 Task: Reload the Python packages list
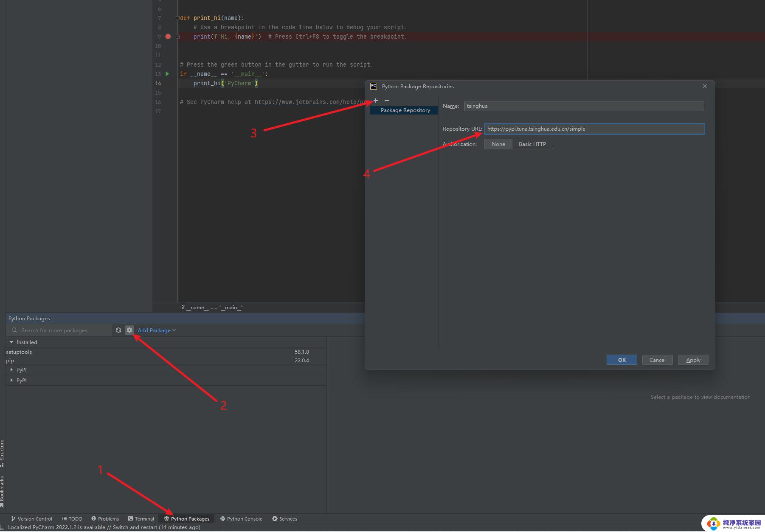[118, 330]
